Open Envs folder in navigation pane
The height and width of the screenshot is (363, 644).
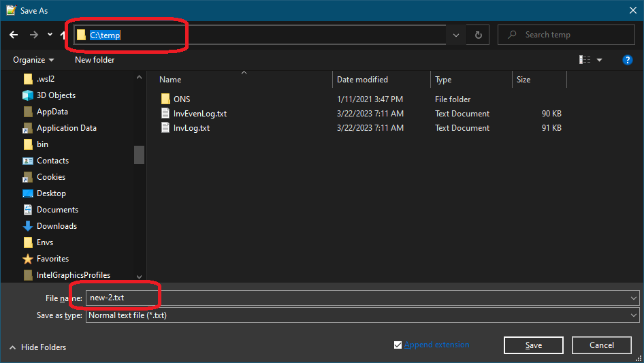tap(45, 242)
